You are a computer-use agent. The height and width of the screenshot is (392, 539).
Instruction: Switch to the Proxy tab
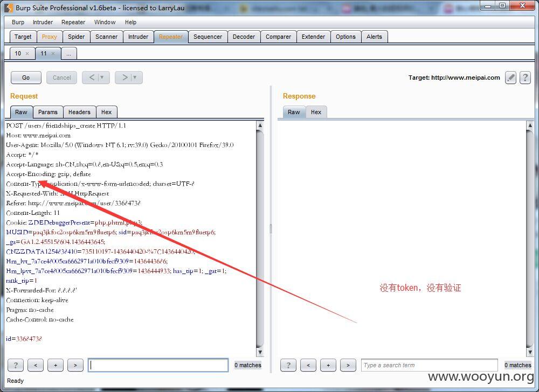(x=49, y=37)
